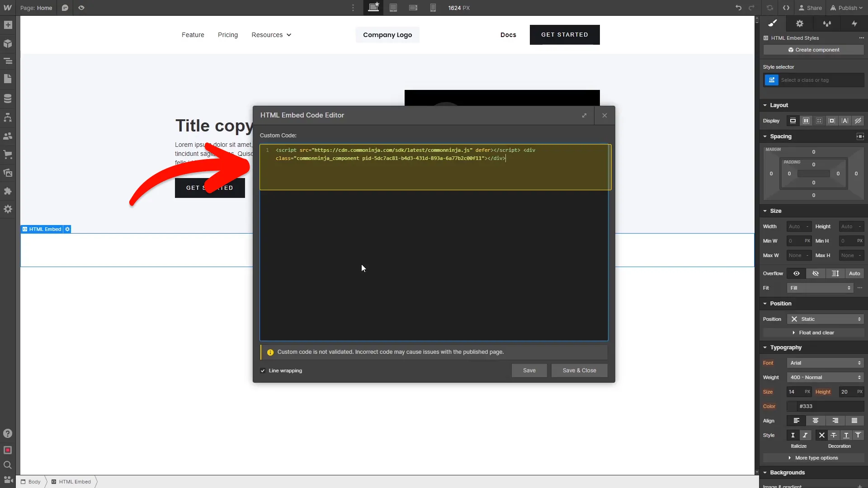
Task: Expand the code editor dialog
Action: point(585,115)
